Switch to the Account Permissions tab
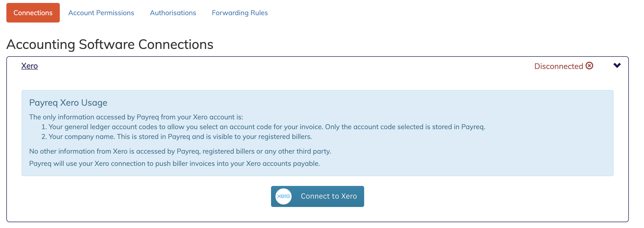Image resolution: width=644 pixels, height=228 pixels. [x=101, y=13]
